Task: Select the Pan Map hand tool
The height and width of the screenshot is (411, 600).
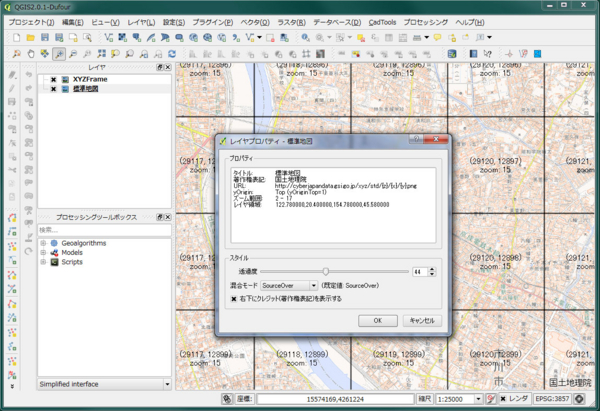Action: 31,54
